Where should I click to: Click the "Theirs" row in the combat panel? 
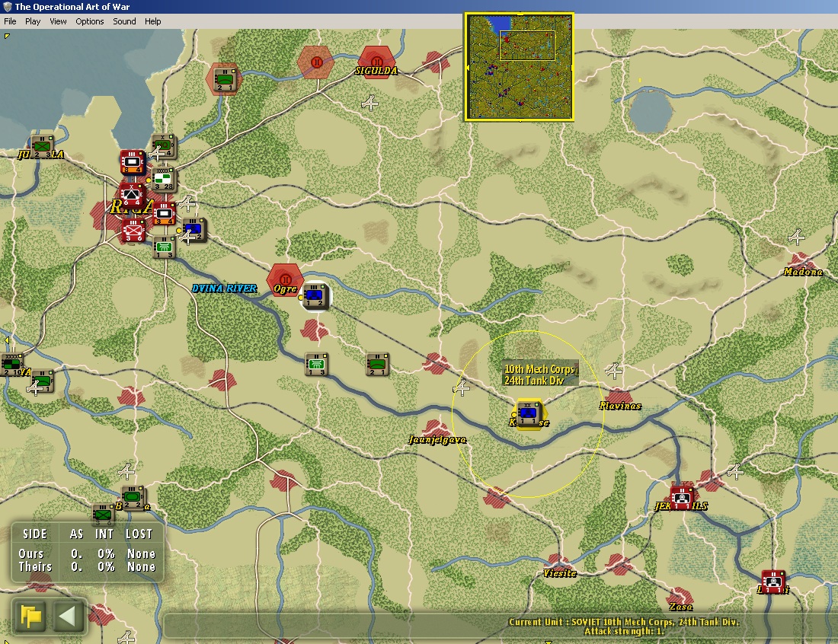tap(87, 567)
